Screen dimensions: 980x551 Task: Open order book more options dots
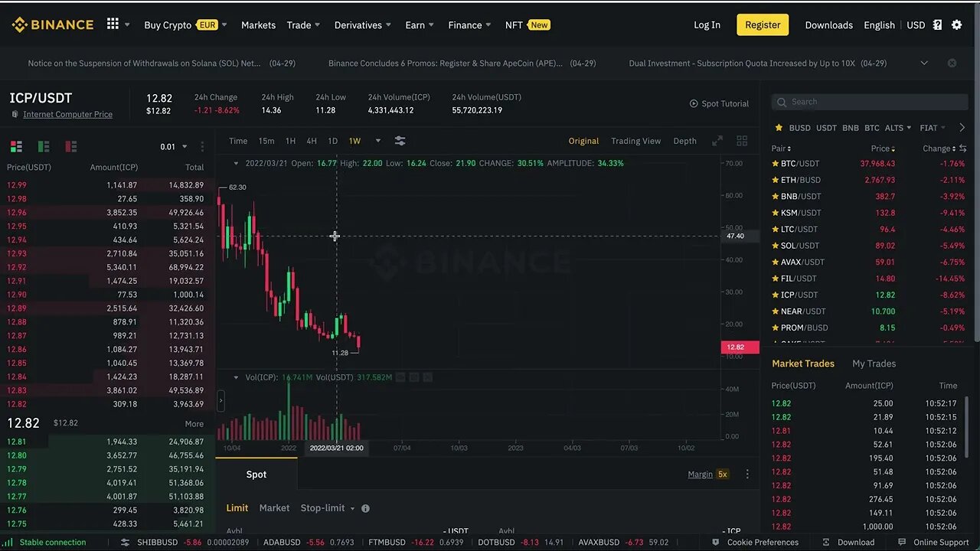click(x=202, y=146)
